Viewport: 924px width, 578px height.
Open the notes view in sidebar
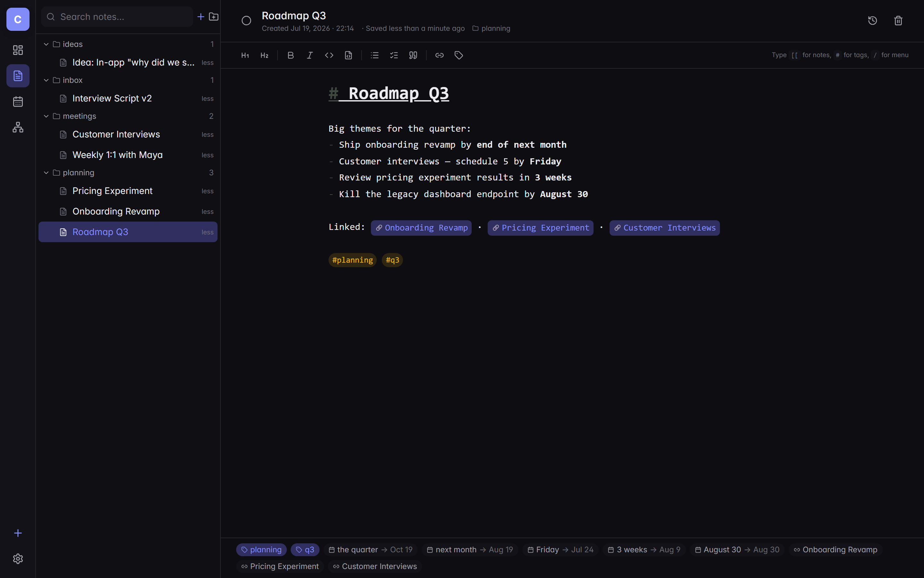pyautogui.click(x=18, y=76)
